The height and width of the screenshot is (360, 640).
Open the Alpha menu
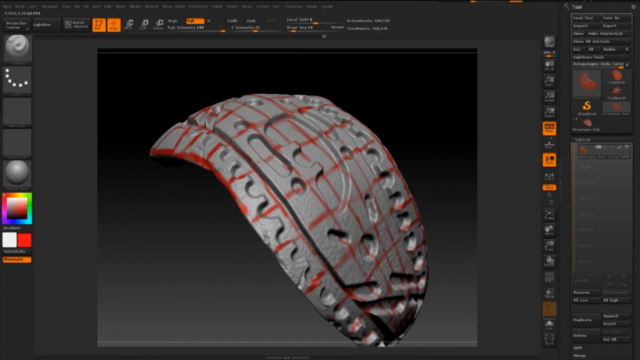[7, 7]
